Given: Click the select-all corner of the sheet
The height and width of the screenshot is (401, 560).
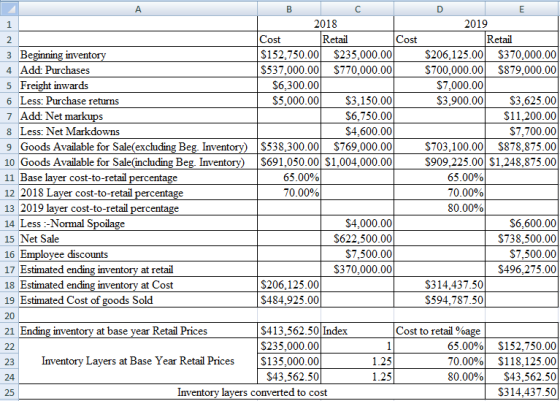Looking at the screenshot, I should click(x=9, y=9).
